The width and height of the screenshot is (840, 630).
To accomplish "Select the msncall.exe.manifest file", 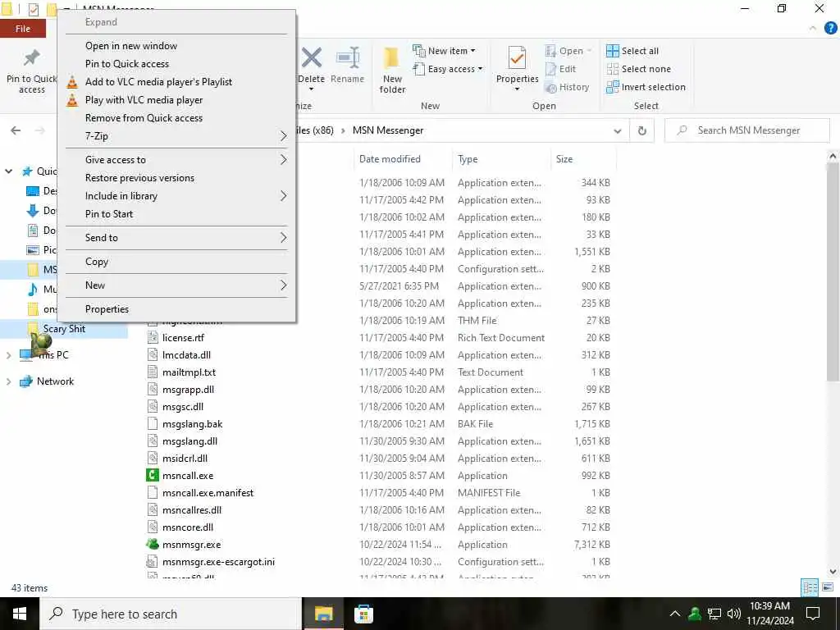I will [x=208, y=493].
